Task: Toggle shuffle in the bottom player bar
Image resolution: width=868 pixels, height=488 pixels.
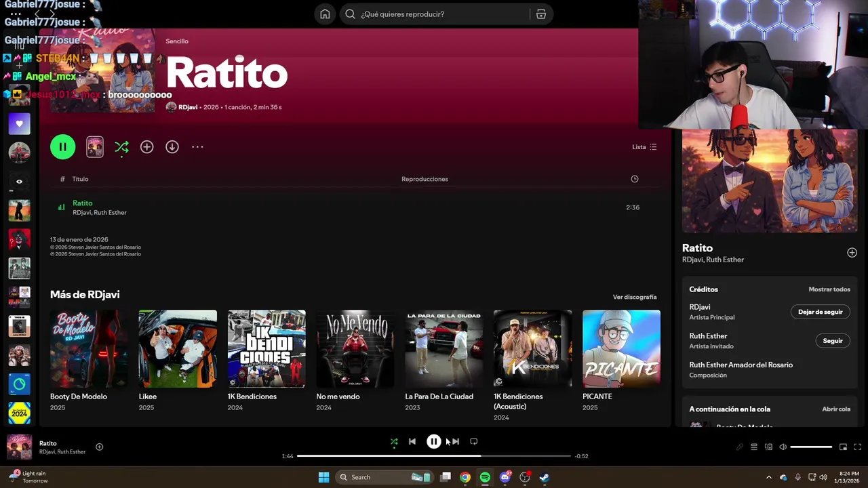Action: coord(394,442)
